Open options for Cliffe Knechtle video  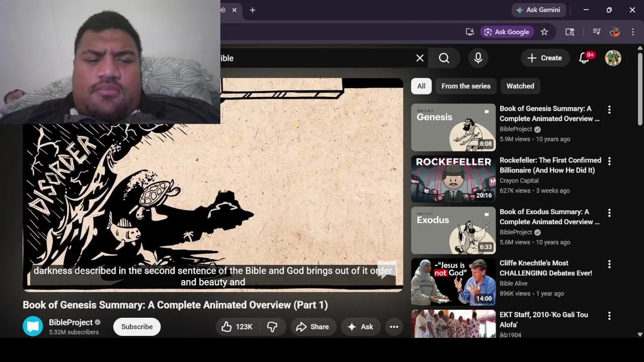(x=609, y=264)
